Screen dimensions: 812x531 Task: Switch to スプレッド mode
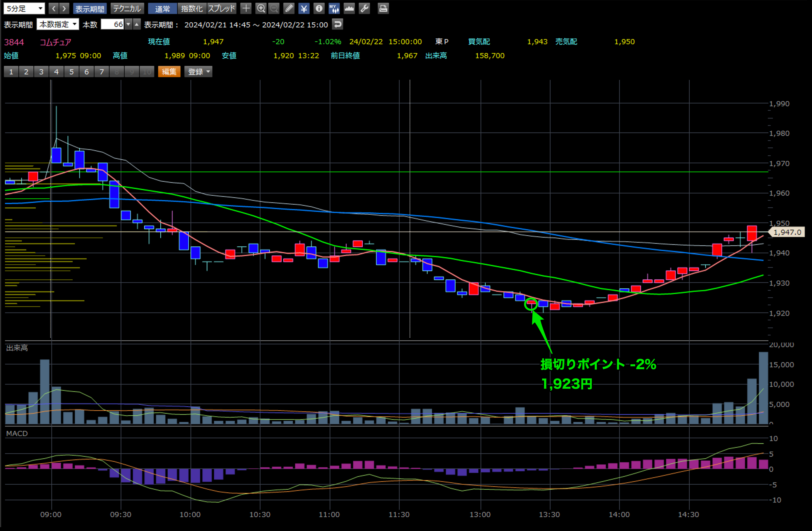pos(221,9)
